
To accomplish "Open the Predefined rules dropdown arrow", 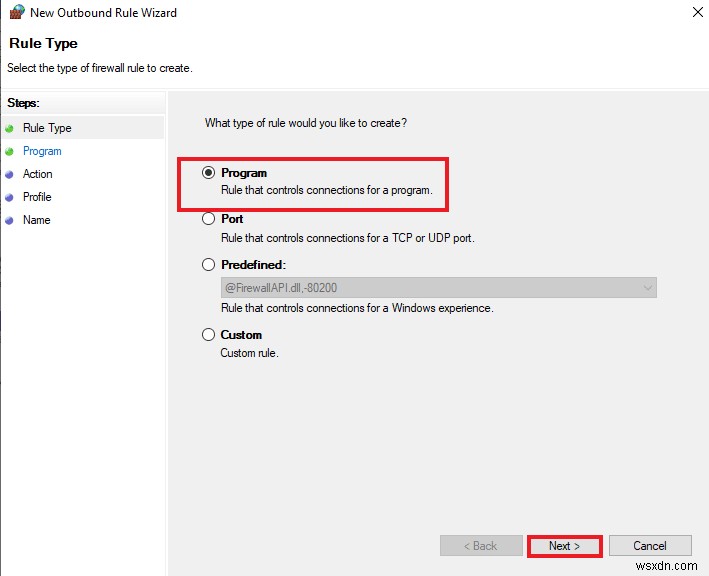I will click(648, 288).
